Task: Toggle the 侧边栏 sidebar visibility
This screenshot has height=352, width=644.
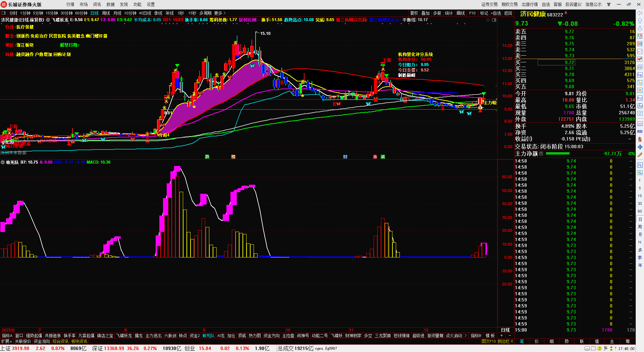Action: click(505, 341)
